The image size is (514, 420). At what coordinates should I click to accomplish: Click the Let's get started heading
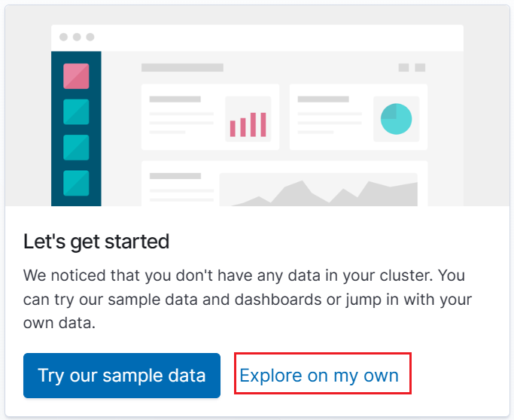coord(96,242)
